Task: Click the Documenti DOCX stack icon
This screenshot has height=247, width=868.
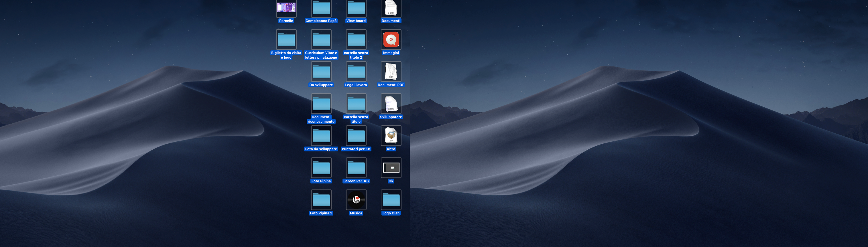Action: [391, 8]
